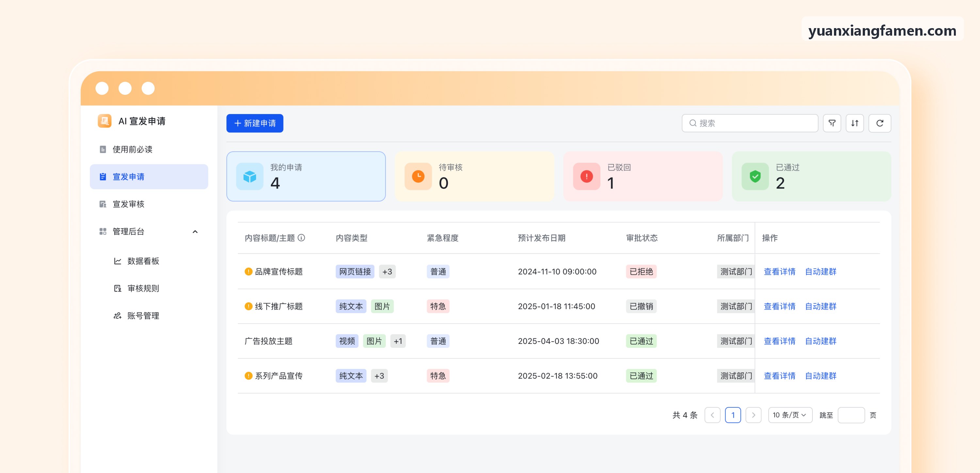Click the 账号管理 users icon
This screenshot has height=473, width=980.
(118, 316)
